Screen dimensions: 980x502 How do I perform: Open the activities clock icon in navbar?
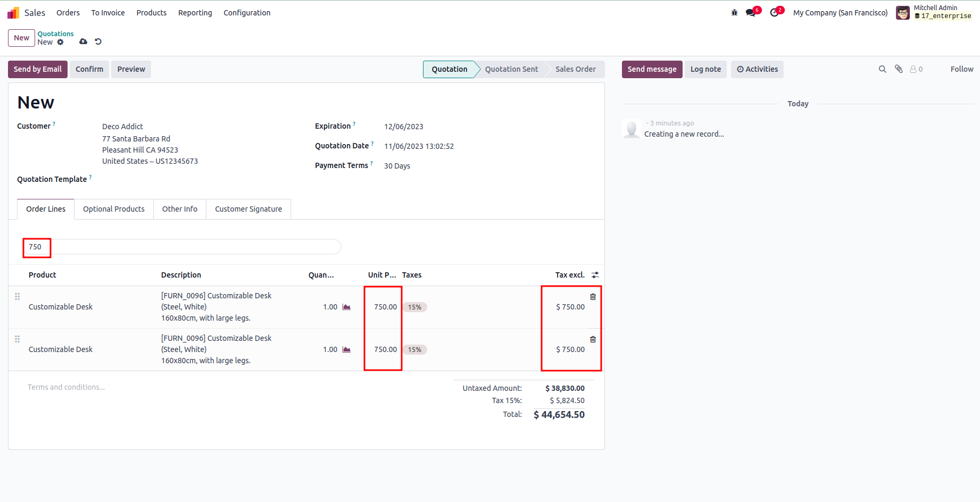tap(774, 13)
